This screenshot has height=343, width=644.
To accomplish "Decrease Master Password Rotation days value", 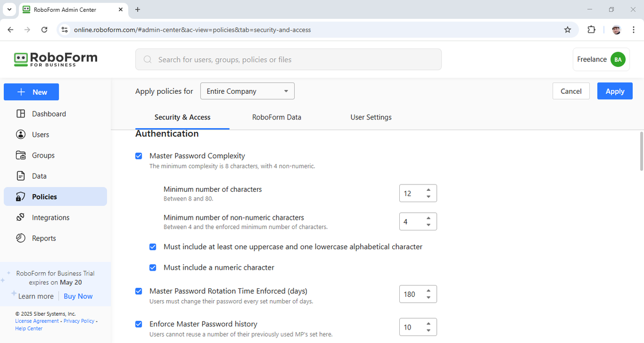I will coord(428,297).
